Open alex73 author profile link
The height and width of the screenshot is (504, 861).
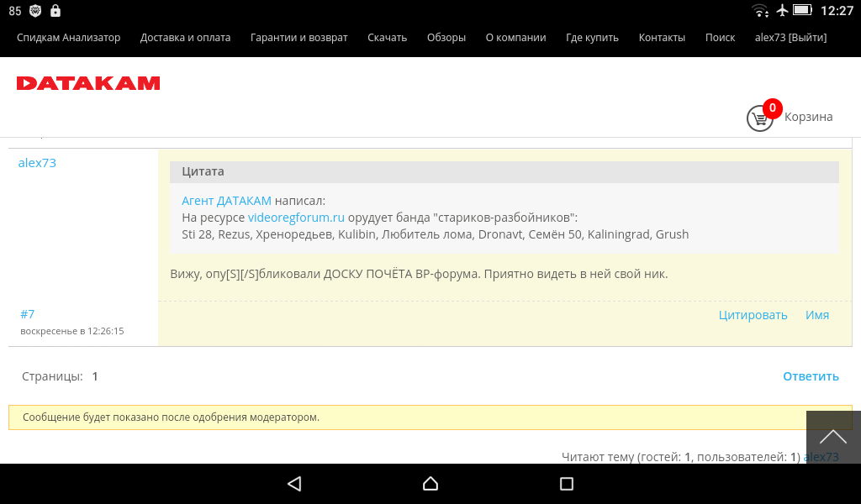tap(37, 163)
